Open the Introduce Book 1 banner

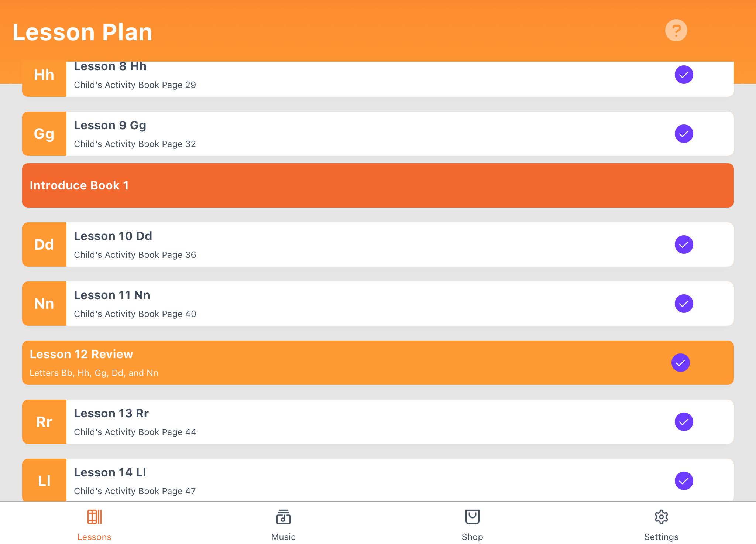pyautogui.click(x=378, y=185)
